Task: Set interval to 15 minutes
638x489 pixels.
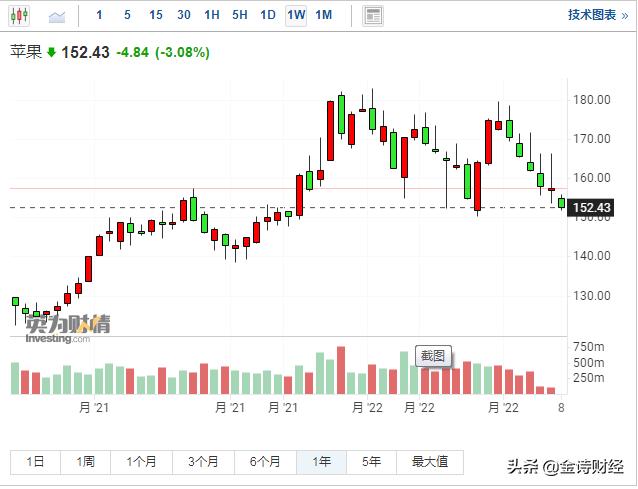Action: (x=155, y=15)
